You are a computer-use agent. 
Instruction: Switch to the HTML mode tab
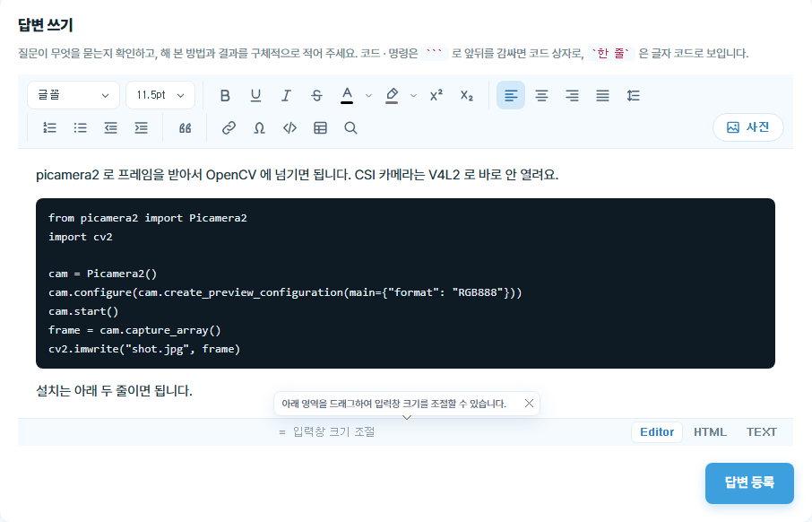click(710, 431)
